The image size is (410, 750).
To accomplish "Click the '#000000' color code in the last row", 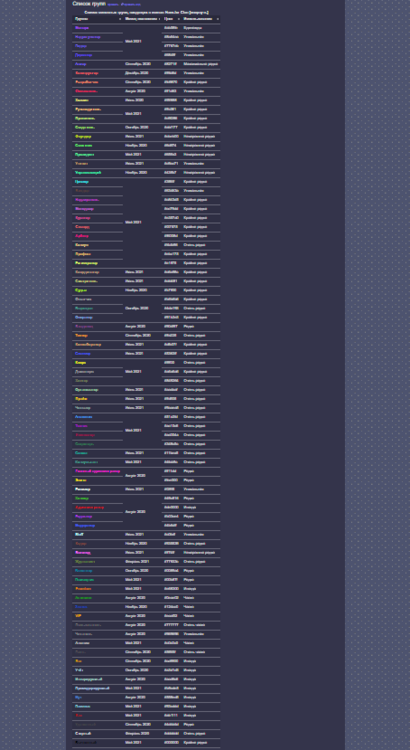I will (x=172, y=742).
